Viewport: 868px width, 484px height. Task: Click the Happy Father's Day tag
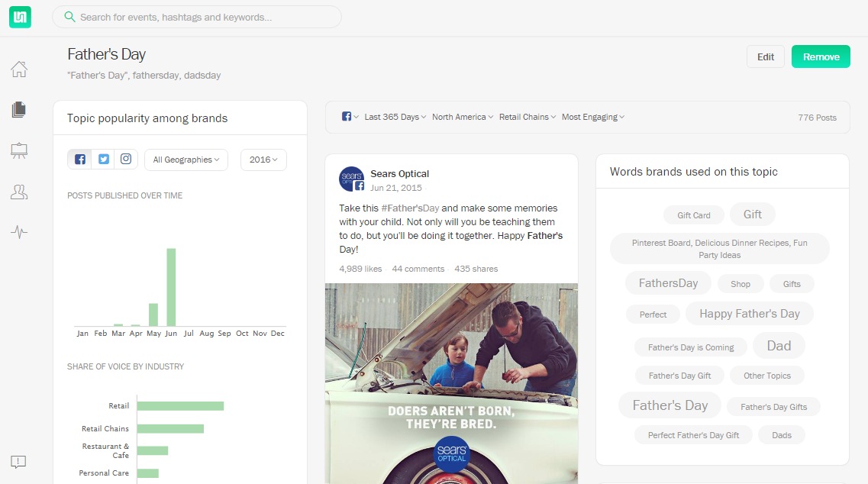pos(750,314)
